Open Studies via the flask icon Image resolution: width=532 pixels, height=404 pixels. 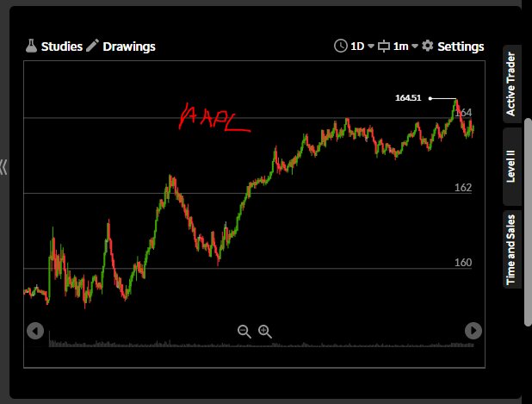click(31, 46)
